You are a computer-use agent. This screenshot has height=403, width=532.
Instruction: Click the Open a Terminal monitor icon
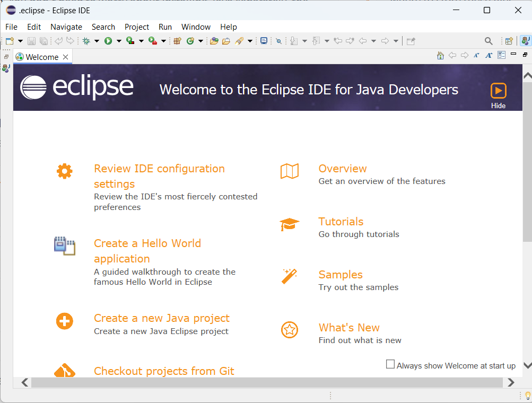[264, 41]
